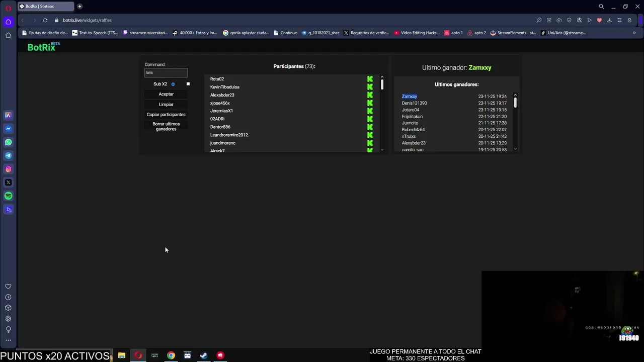Image resolution: width=644 pixels, height=362 pixels.
Task: Open sidebar extensions cube icon
Action: (8, 308)
